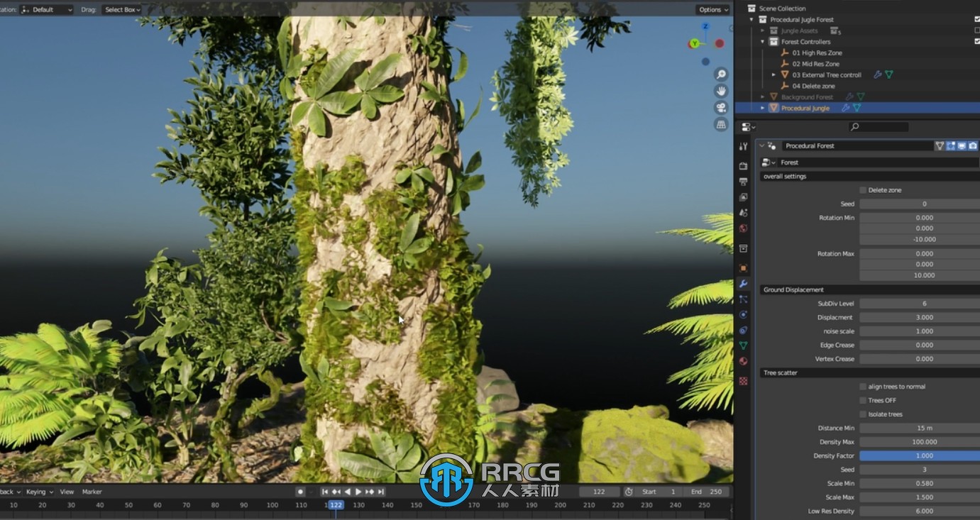980x520 pixels.
Task: Open the Material properties tab
Action: pos(743,361)
